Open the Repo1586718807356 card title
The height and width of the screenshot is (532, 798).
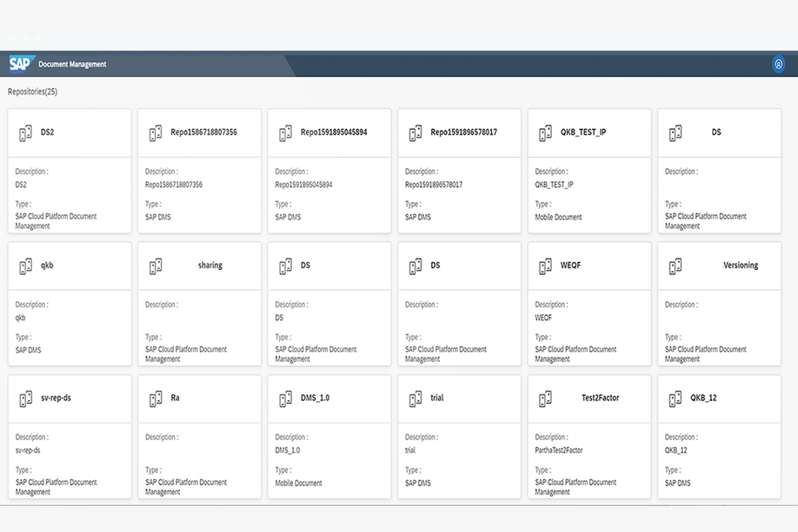click(204, 132)
